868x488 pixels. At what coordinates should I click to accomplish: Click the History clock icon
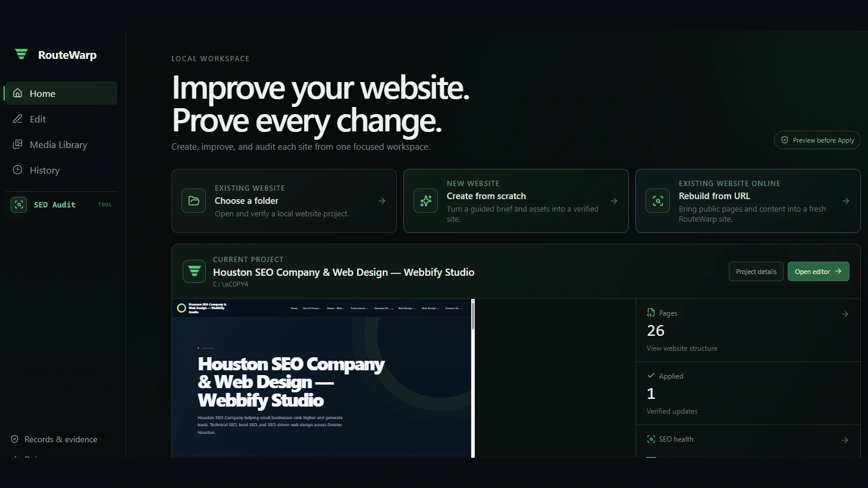click(18, 170)
